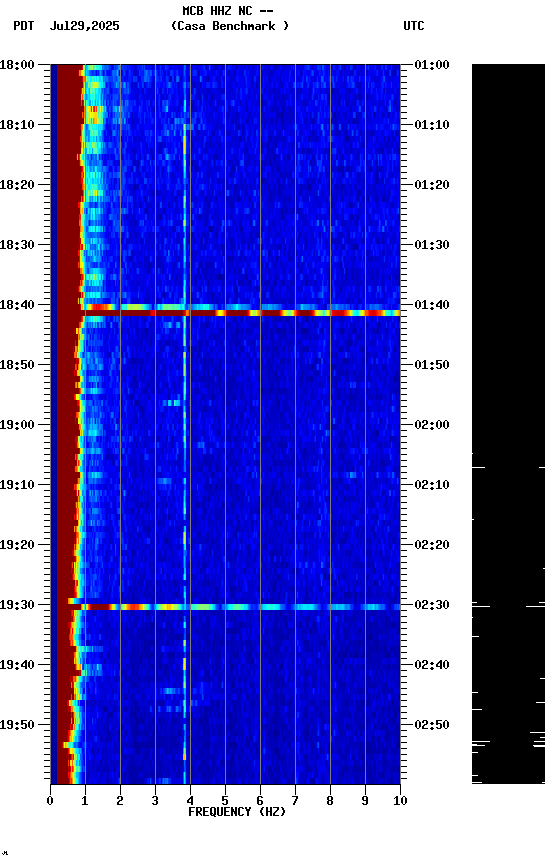Click the 18:00 PDT time label

(17, 65)
